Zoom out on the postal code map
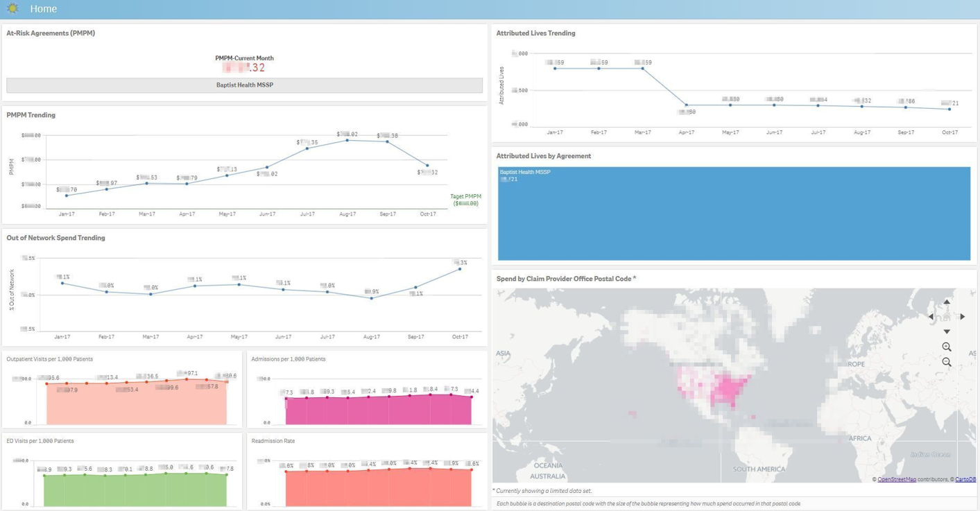The image size is (980, 511). pos(946,362)
